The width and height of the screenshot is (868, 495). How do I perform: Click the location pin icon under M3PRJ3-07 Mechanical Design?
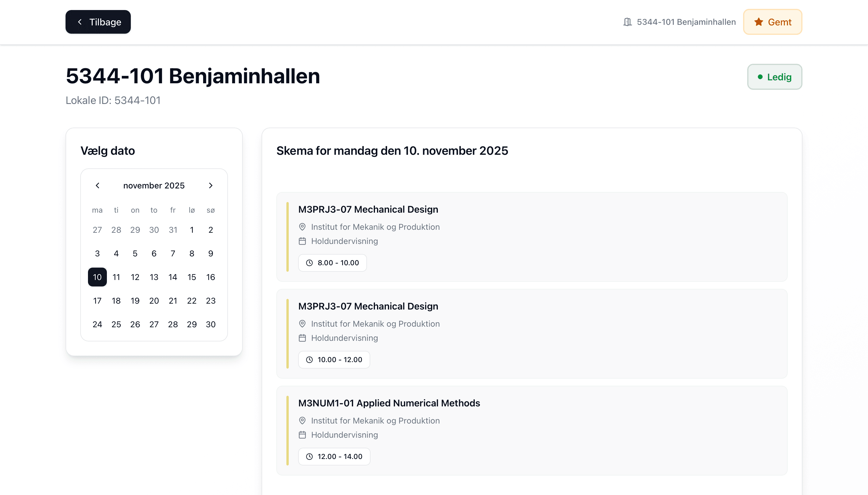click(302, 227)
